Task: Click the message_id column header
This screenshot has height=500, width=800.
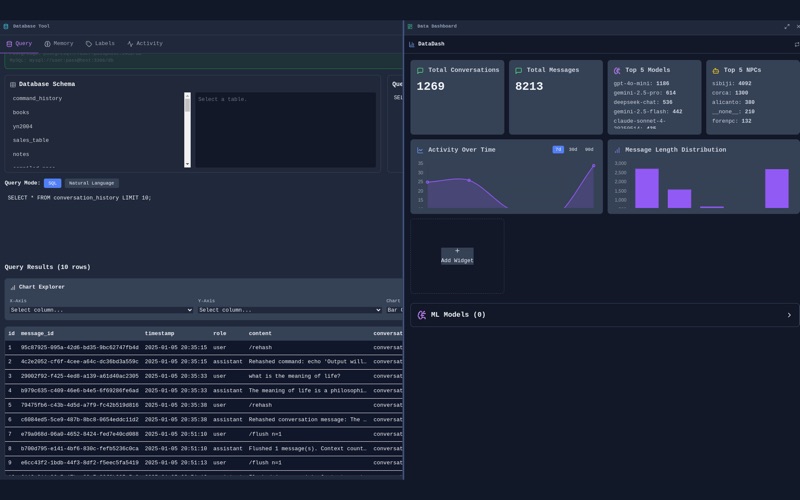Action: [37, 334]
